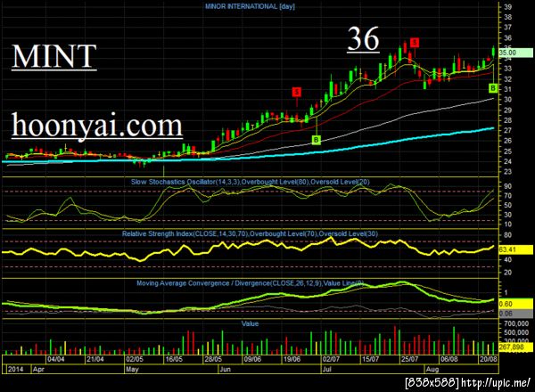This screenshot has width=535, height=392.
Task: Click the 25/07 date label
Action: [x=410, y=359]
